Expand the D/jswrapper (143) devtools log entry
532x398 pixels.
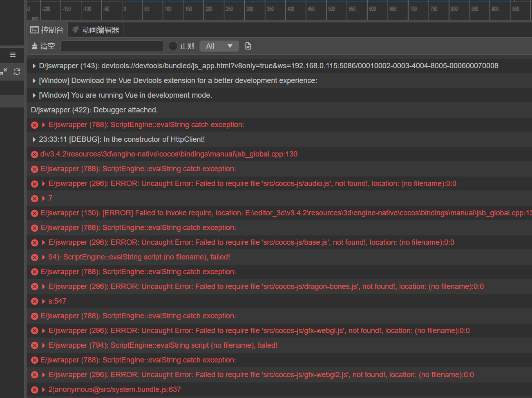pyautogui.click(x=34, y=66)
